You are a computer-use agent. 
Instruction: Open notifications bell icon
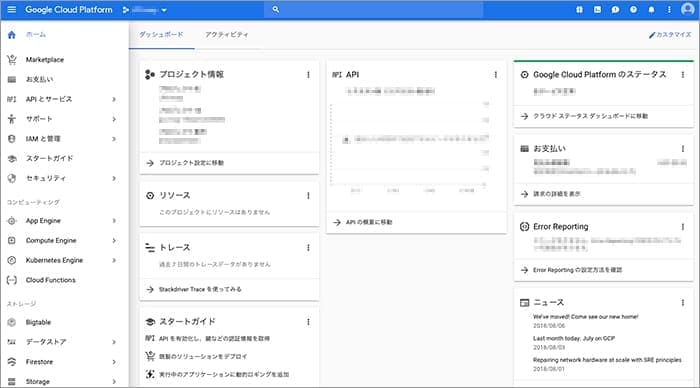tap(651, 9)
